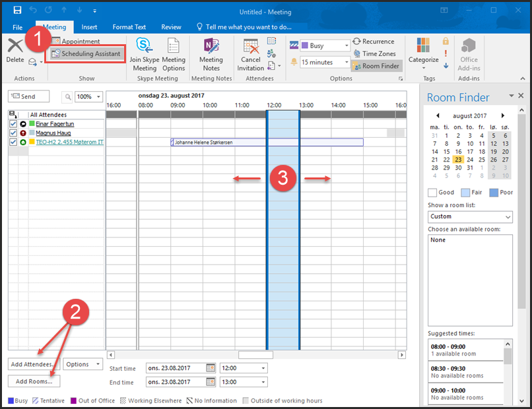
Task: Toggle the Room Finder pane
Action: (376, 66)
